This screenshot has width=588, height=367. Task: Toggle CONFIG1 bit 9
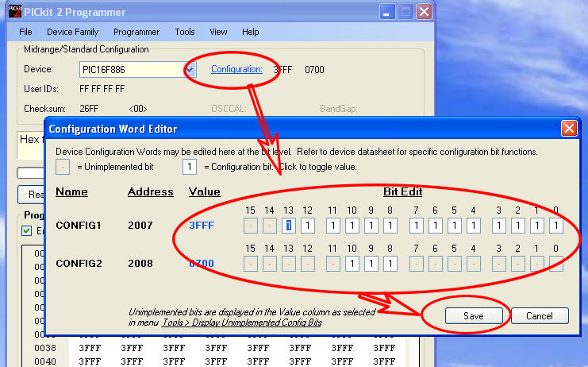click(x=371, y=226)
